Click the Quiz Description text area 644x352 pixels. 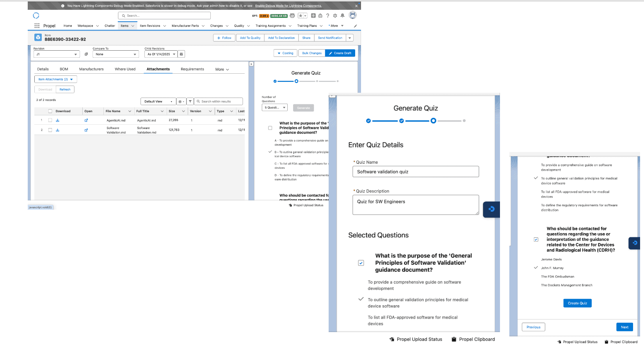point(416,205)
